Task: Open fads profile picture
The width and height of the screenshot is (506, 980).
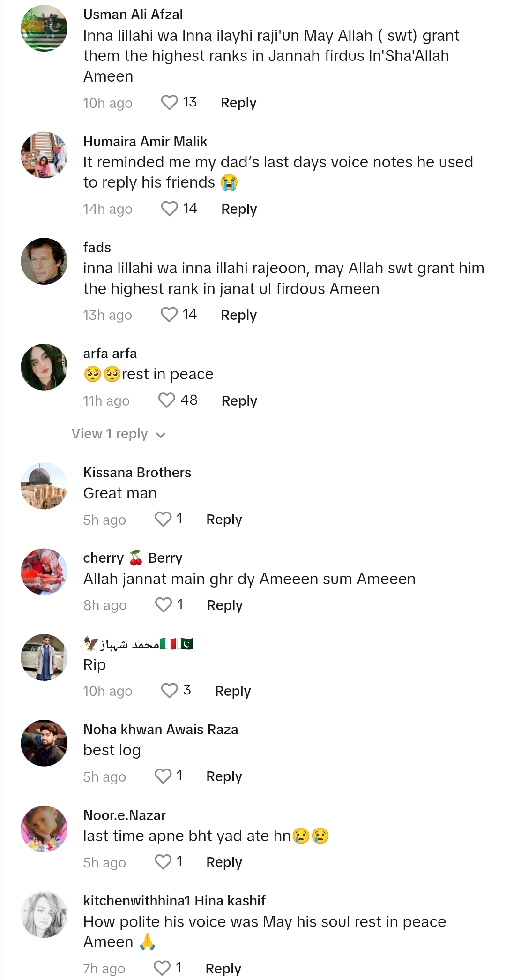Action: (x=44, y=261)
